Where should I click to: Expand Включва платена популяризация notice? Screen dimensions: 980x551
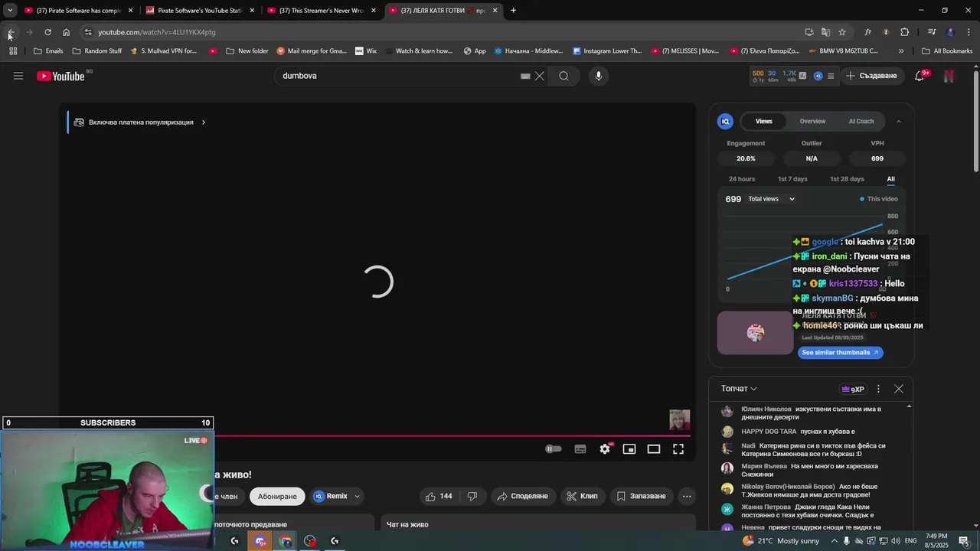click(x=139, y=122)
